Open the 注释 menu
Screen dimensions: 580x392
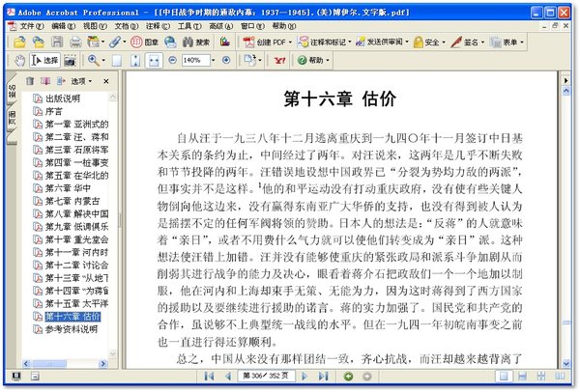tap(158, 26)
